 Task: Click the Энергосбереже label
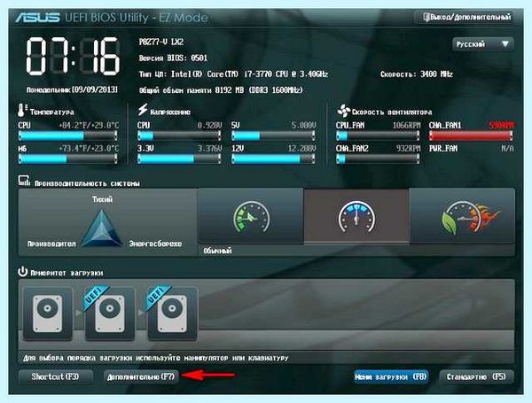click(x=155, y=244)
